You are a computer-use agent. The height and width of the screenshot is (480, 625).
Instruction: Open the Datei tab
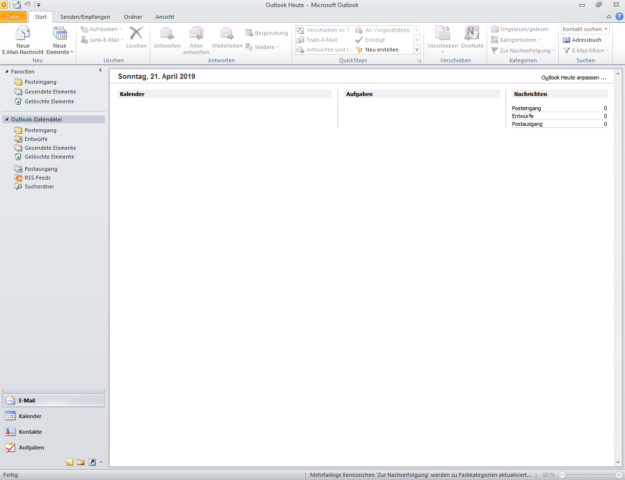point(13,17)
